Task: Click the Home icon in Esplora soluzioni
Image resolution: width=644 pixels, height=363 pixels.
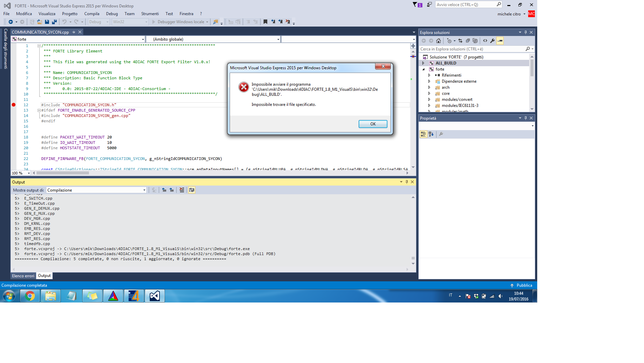Action: [439, 41]
